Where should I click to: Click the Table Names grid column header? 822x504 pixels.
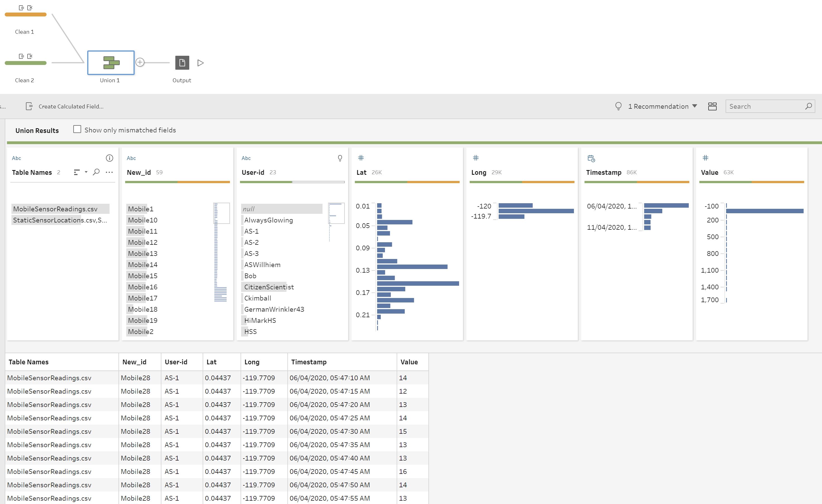click(x=62, y=362)
